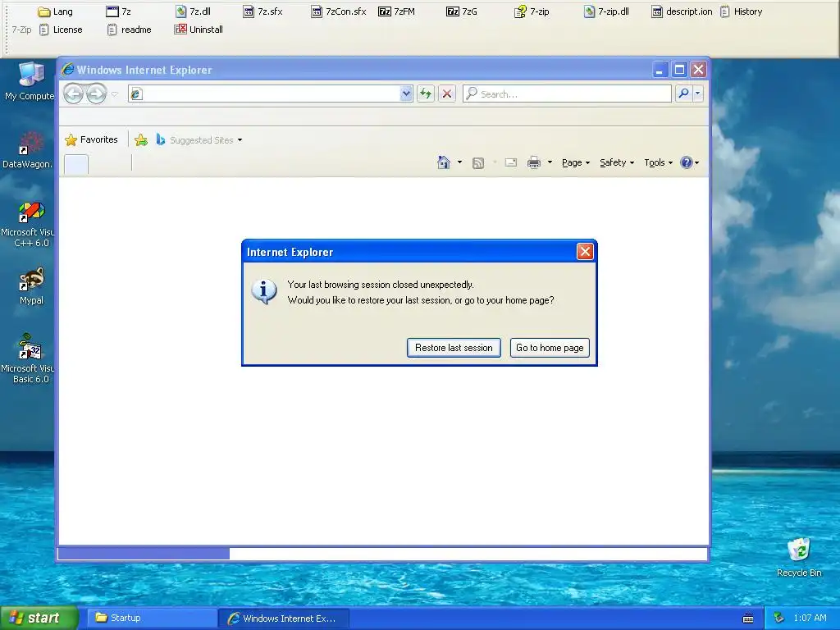Screen dimensions: 840x630
Task: Launch 7zFM from the toolbar
Action: coord(397,11)
